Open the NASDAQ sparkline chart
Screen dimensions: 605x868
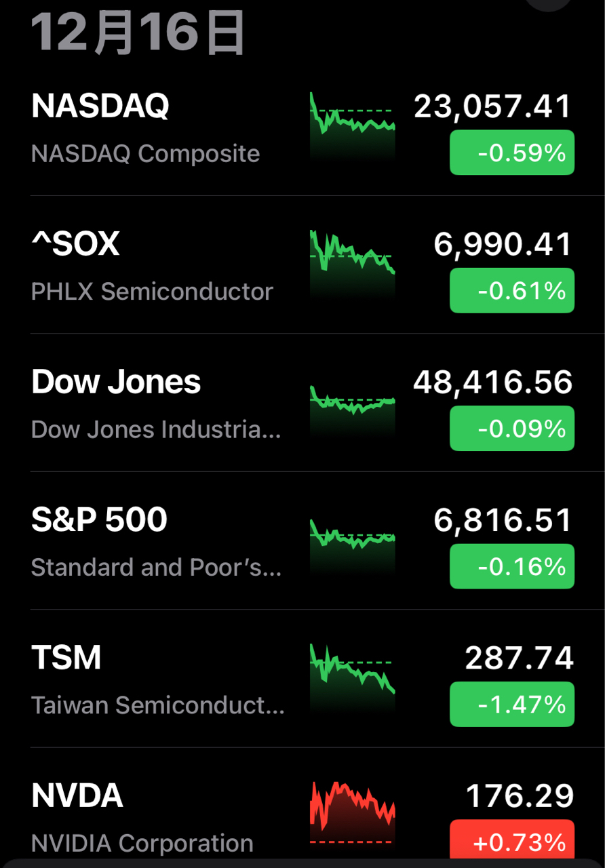pos(352,127)
